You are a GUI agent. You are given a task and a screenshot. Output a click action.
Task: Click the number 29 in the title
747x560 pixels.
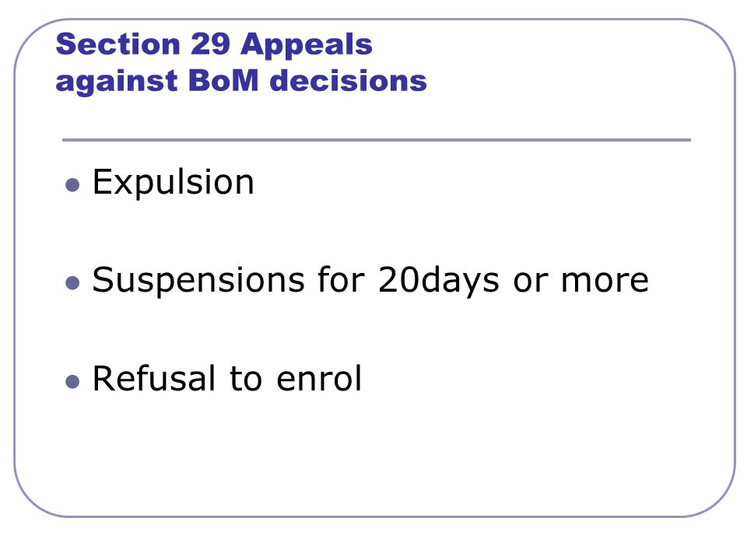(x=210, y=44)
